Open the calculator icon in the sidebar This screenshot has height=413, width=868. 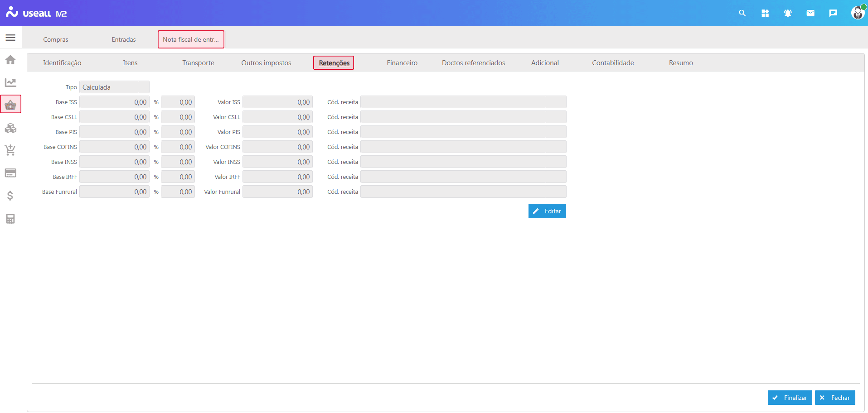(x=10, y=219)
